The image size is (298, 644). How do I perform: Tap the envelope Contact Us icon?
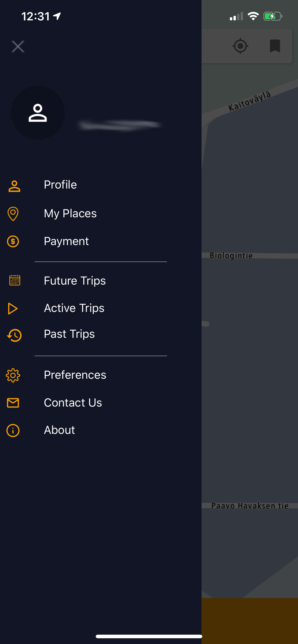13,403
